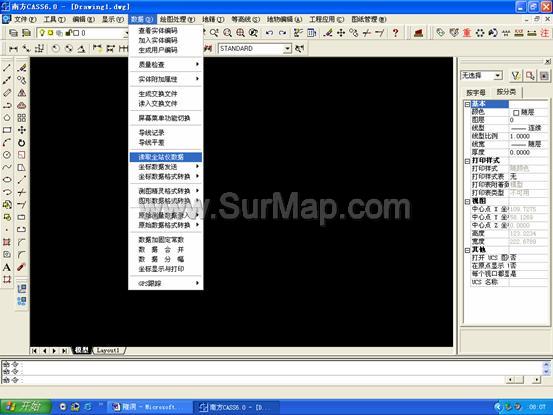The image size is (553, 415).
Task: Click the red 注 annotation icon
Action: pos(545,33)
